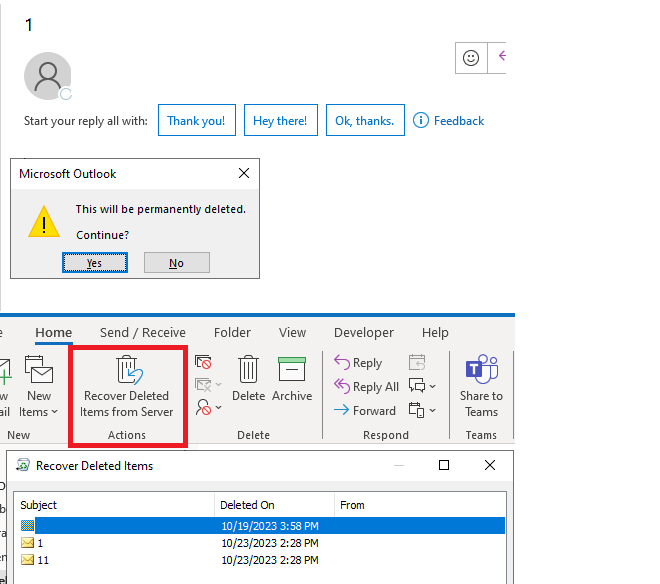Click the Feedback info icon
Image resolution: width=660 pixels, height=584 pixels.
(x=420, y=120)
